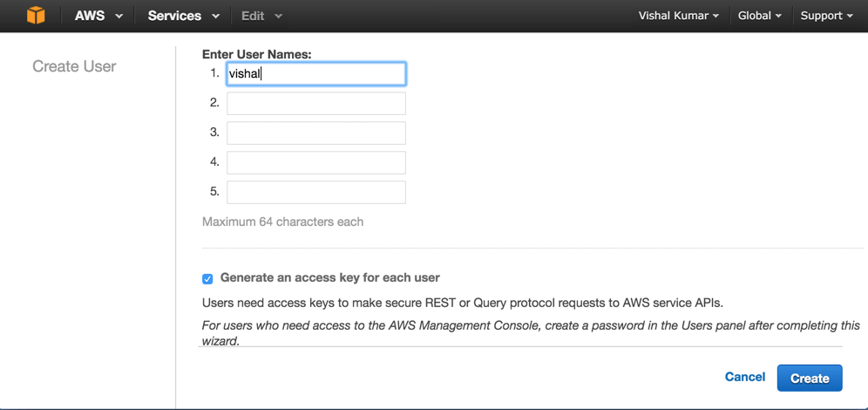The width and height of the screenshot is (868, 410).
Task: Open the Global region dropdown
Action: (760, 16)
